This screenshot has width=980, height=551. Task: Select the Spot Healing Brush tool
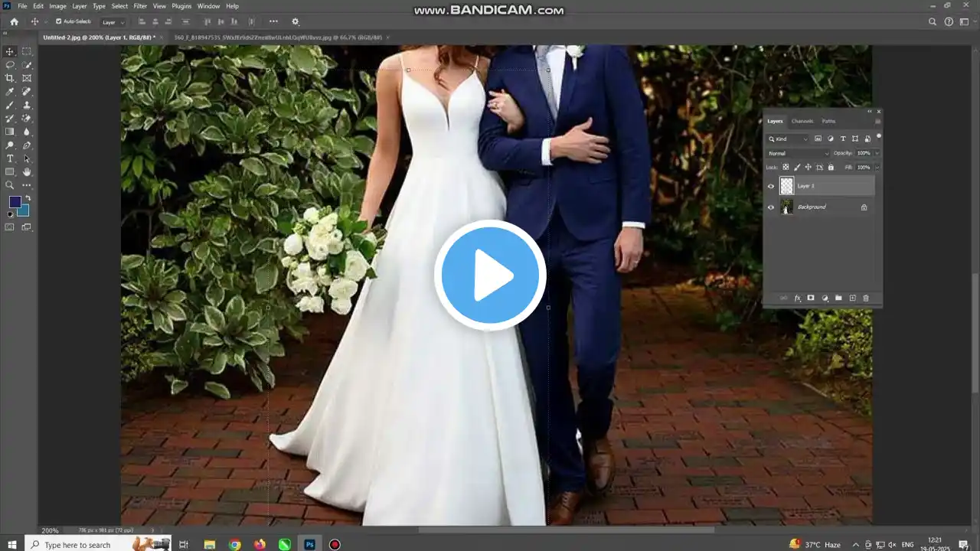27,92
